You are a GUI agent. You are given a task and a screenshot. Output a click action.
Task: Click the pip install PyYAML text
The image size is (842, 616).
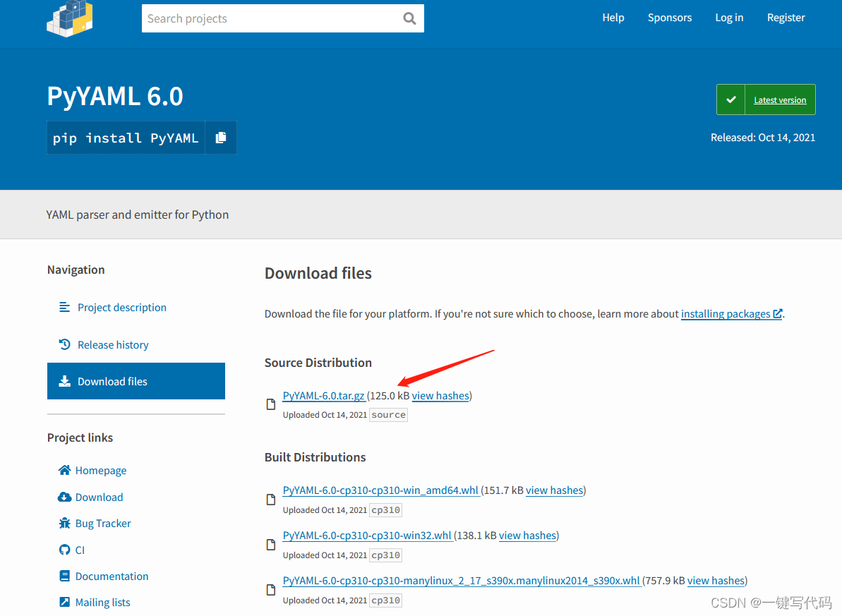coord(126,138)
